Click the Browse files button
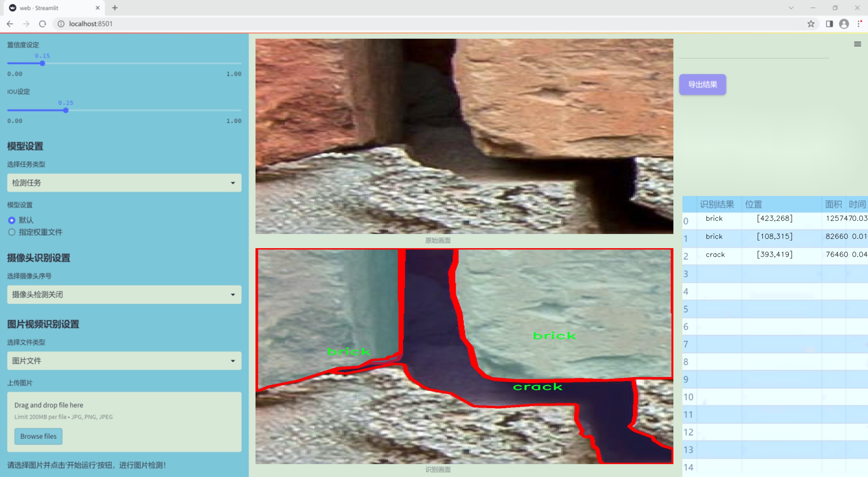Viewport: 868px width, 477px height. pyautogui.click(x=38, y=436)
